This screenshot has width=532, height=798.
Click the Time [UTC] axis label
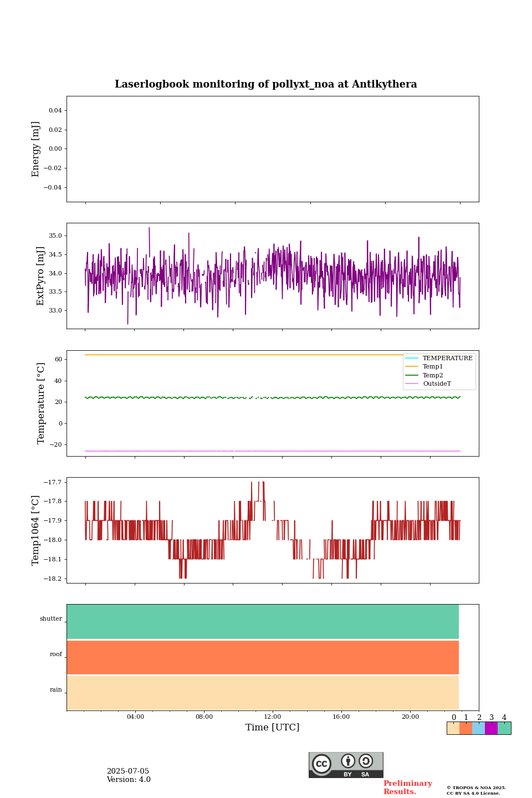273,727
